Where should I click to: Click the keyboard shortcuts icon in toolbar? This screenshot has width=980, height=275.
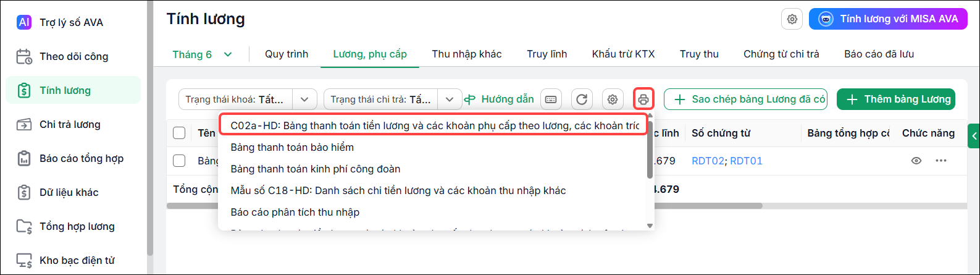(x=551, y=99)
